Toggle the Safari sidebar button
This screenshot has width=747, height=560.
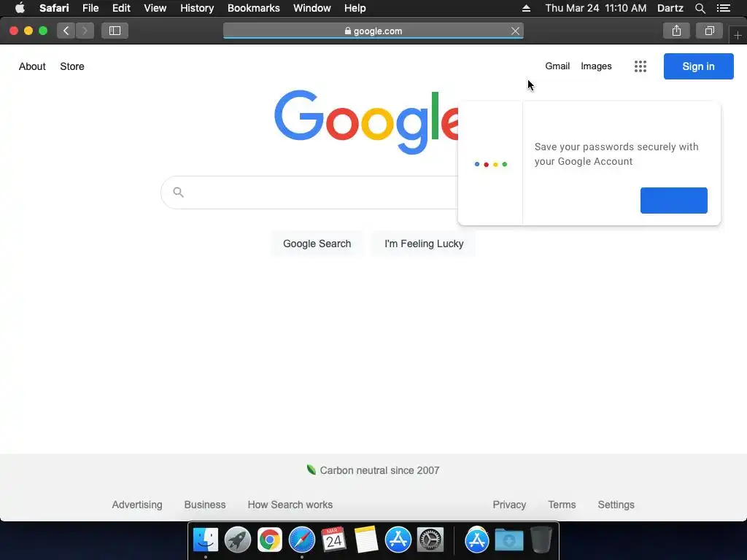115,31
